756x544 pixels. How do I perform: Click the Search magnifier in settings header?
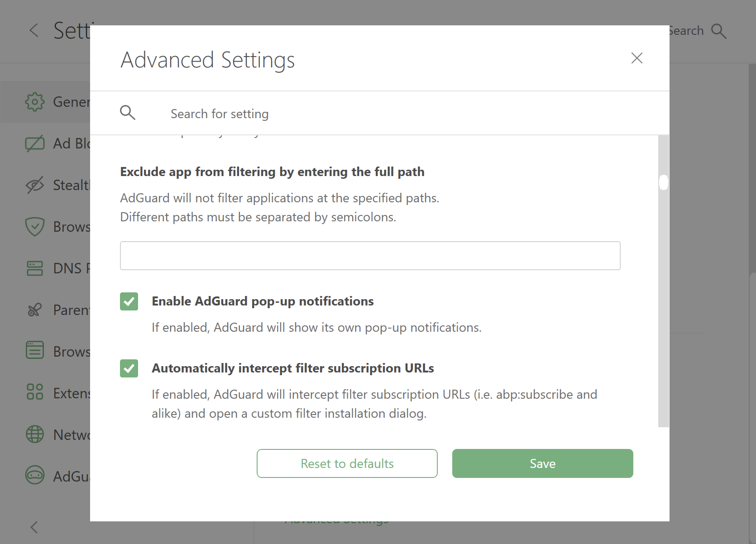719,31
